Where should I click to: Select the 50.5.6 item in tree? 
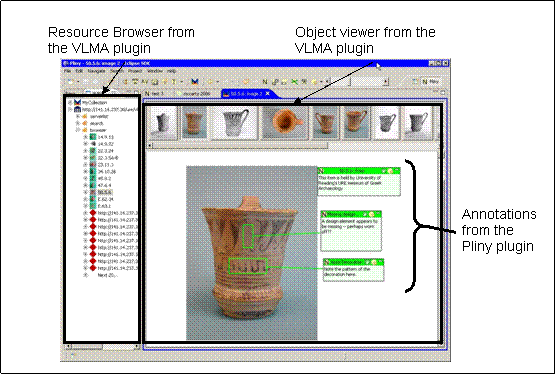coord(105,192)
